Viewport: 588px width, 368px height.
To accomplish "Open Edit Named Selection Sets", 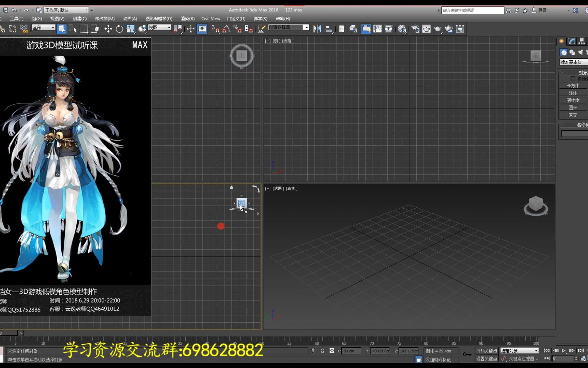I will [261, 29].
